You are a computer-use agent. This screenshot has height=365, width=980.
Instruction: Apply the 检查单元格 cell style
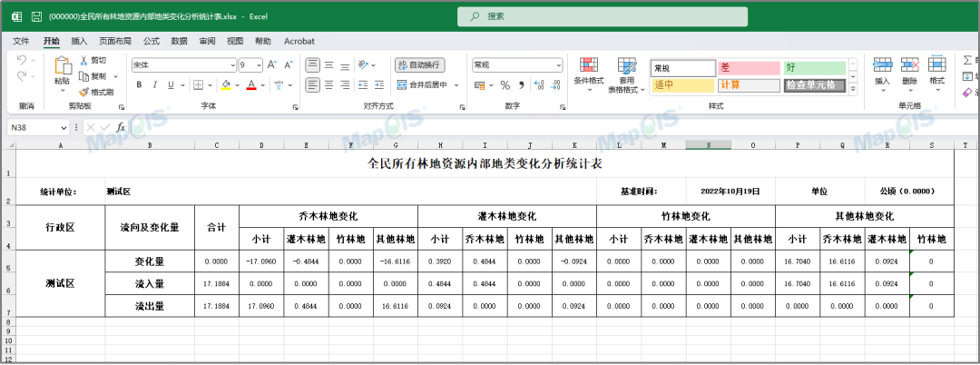point(814,85)
